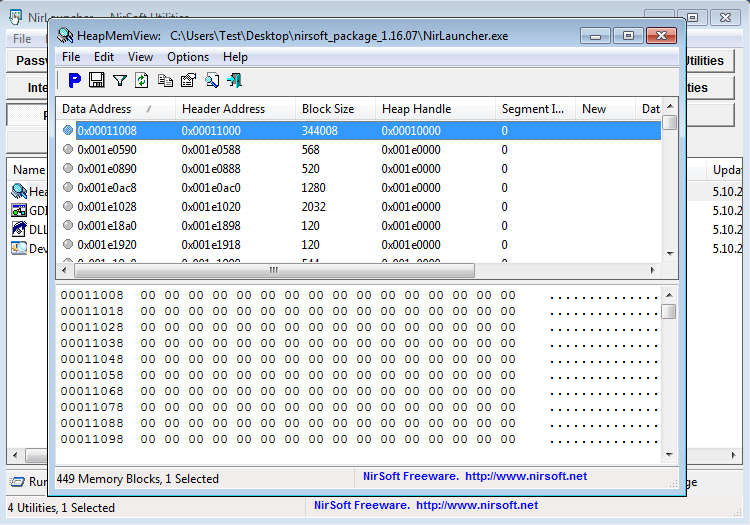Copy selected items using toolbar icon

click(x=165, y=80)
